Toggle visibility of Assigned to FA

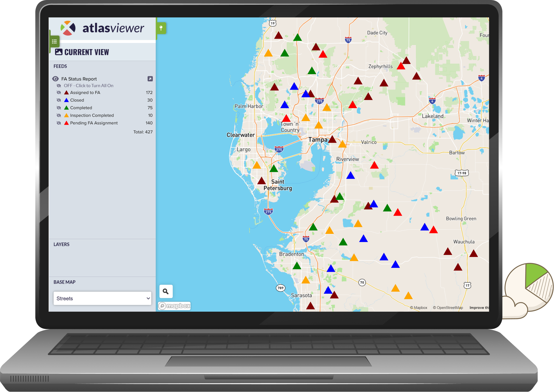[59, 92]
